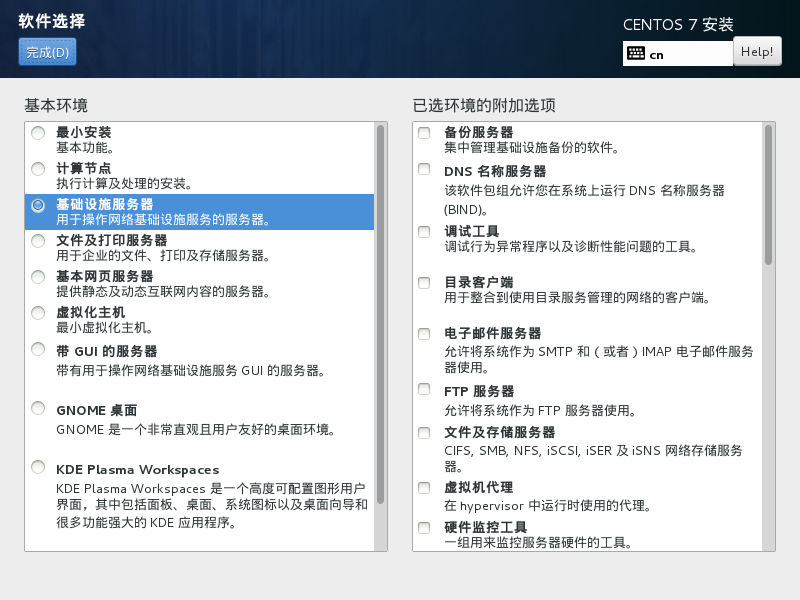Click the 已选环境的附加选项 heading
The width and height of the screenshot is (800, 600).
pos(484,106)
